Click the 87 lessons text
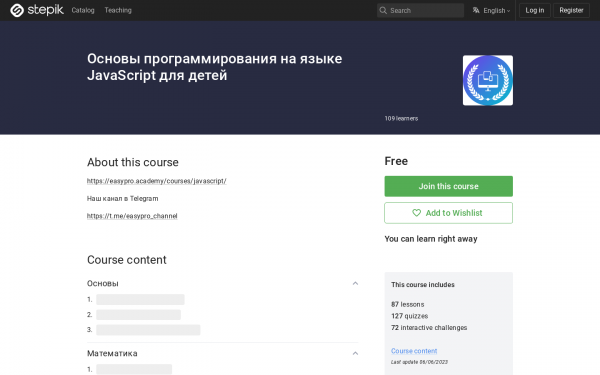This screenshot has width=600, height=375. [x=408, y=304]
